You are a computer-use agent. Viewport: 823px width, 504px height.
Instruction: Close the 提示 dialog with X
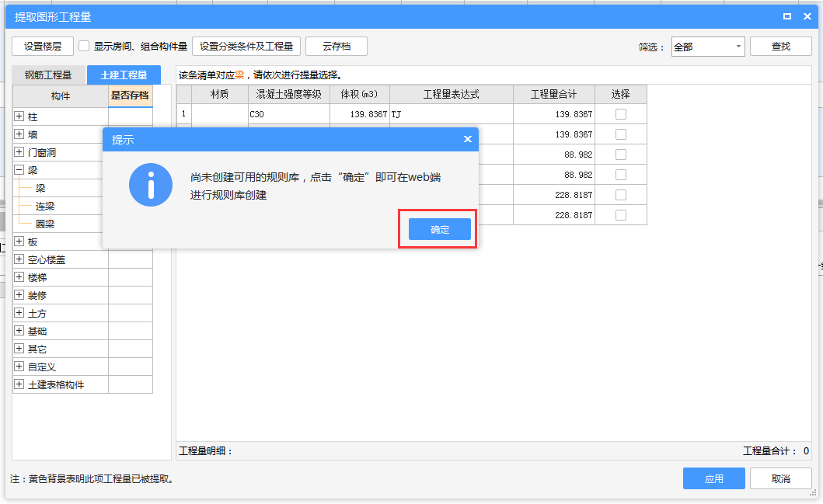[x=467, y=139]
